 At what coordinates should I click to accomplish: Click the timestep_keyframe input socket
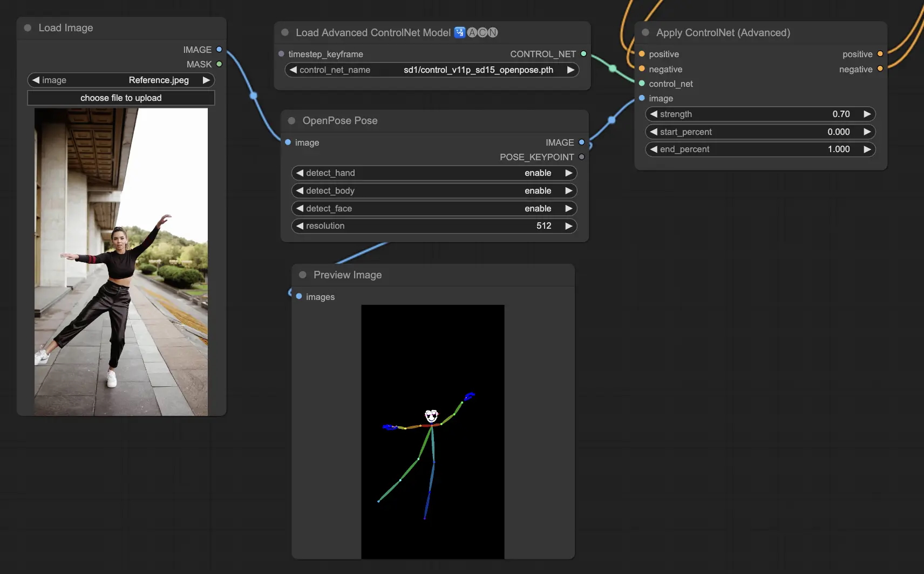pos(281,54)
